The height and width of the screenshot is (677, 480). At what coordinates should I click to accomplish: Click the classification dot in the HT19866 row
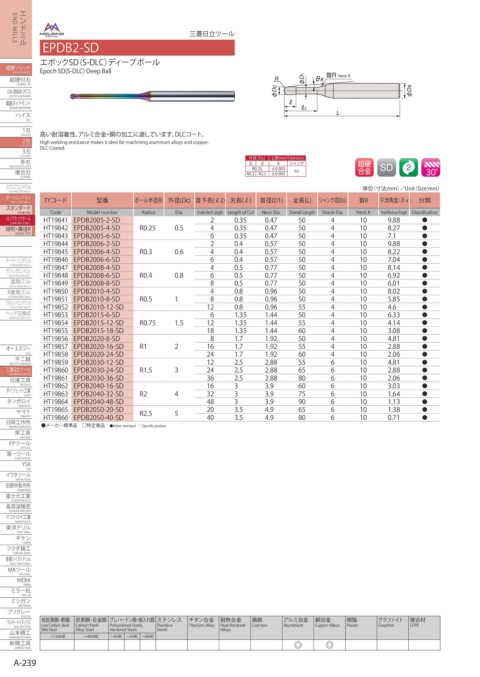pyautogui.click(x=425, y=418)
